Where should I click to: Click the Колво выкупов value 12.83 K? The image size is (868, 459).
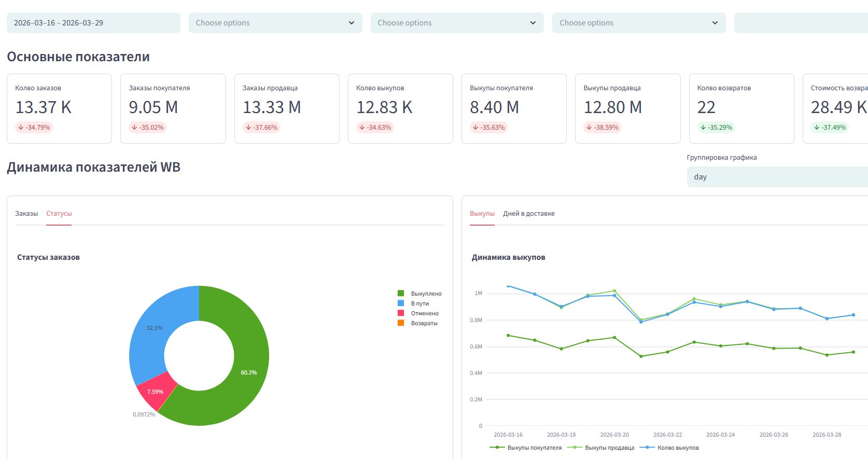pyautogui.click(x=384, y=107)
